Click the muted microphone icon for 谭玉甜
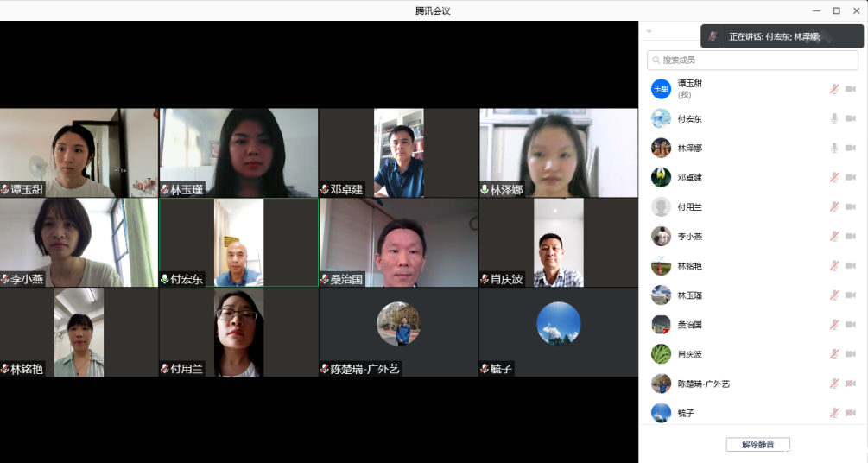 point(834,89)
